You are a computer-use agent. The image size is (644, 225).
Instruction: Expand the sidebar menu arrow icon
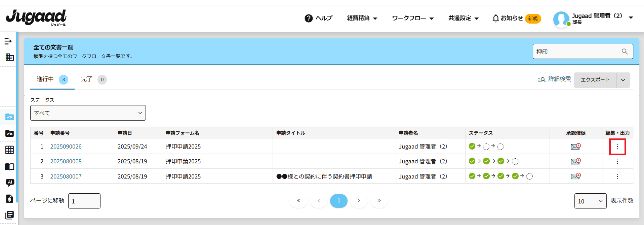pos(8,41)
